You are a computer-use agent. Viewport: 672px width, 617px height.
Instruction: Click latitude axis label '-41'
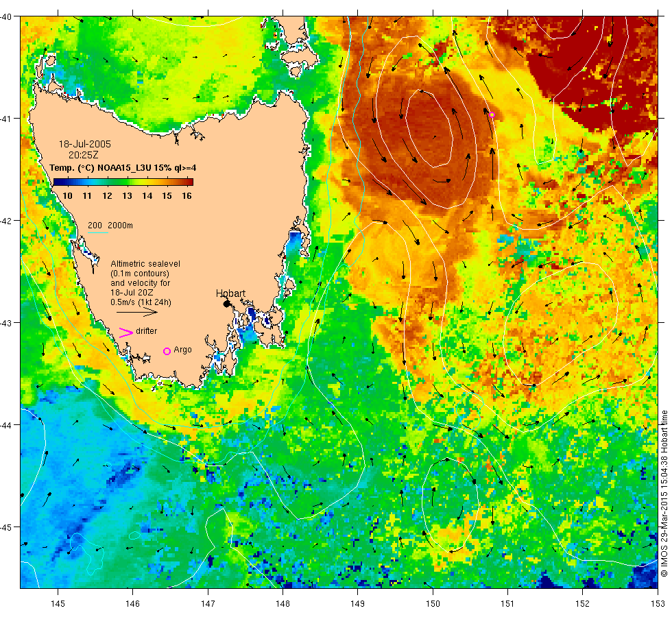click(5, 119)
